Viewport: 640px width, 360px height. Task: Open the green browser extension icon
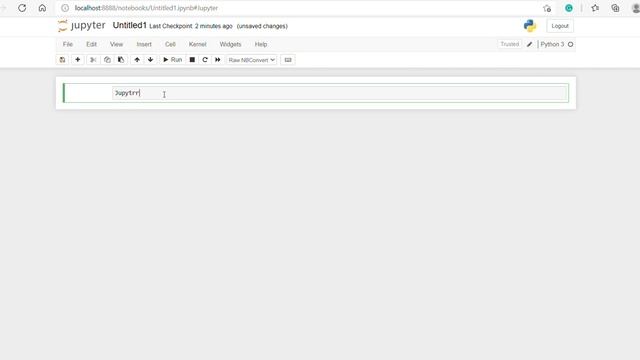tap(569, 8)
